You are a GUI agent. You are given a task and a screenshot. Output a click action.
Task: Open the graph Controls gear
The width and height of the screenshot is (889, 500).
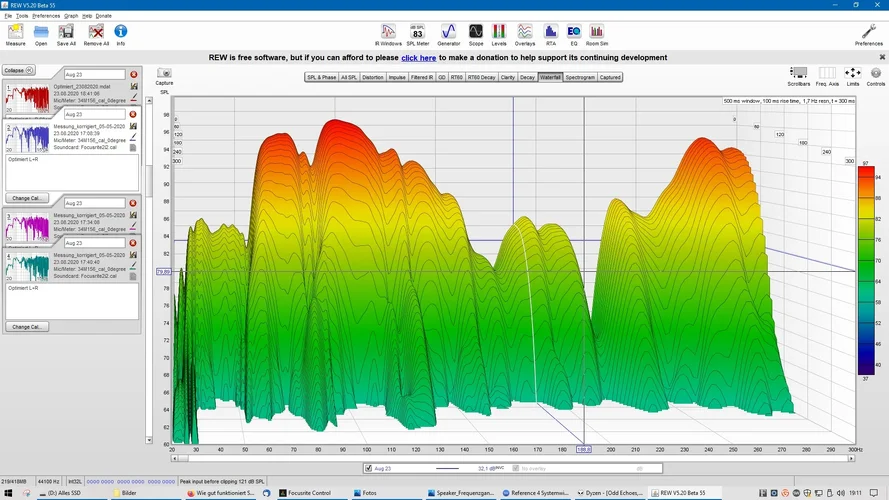click(x=875, y=73)
